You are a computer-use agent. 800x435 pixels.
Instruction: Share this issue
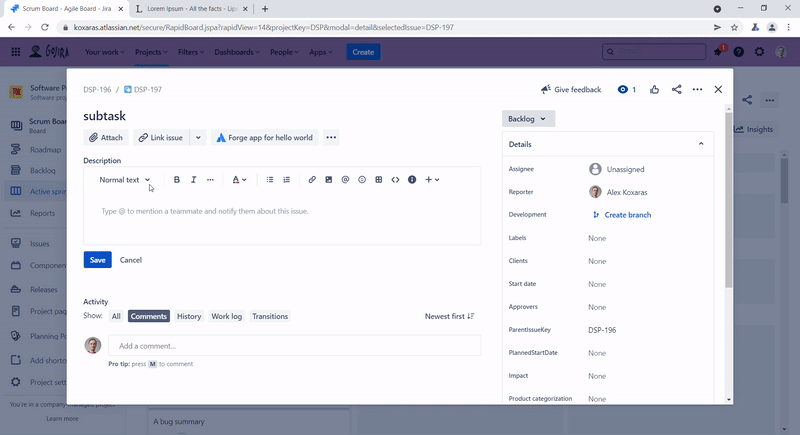(x=677, y=90)
